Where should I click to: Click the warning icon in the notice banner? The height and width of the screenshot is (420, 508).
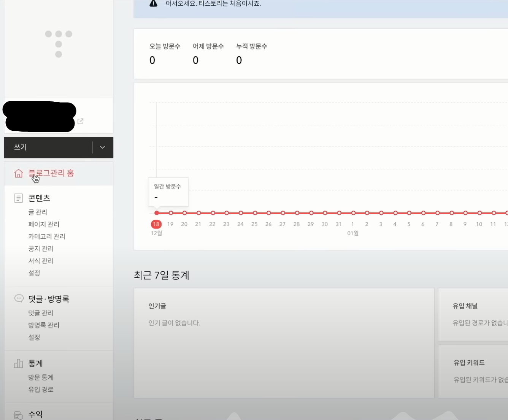point(153,3)
